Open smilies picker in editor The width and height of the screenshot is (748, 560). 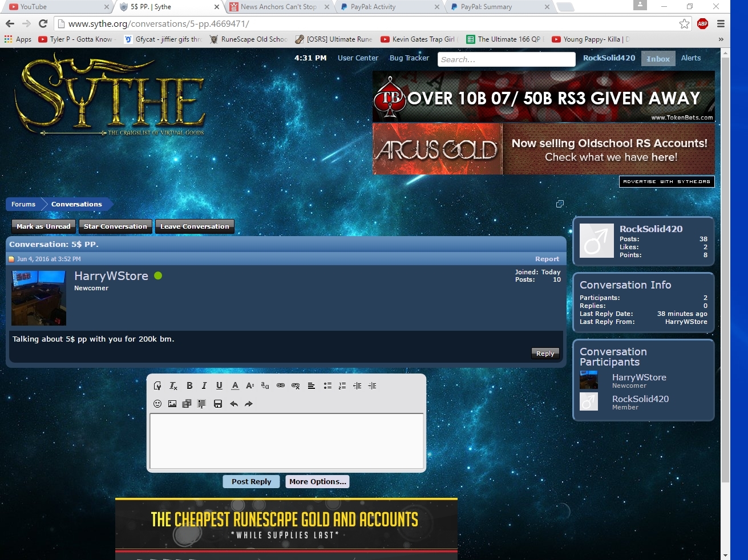tap(157, 404)
